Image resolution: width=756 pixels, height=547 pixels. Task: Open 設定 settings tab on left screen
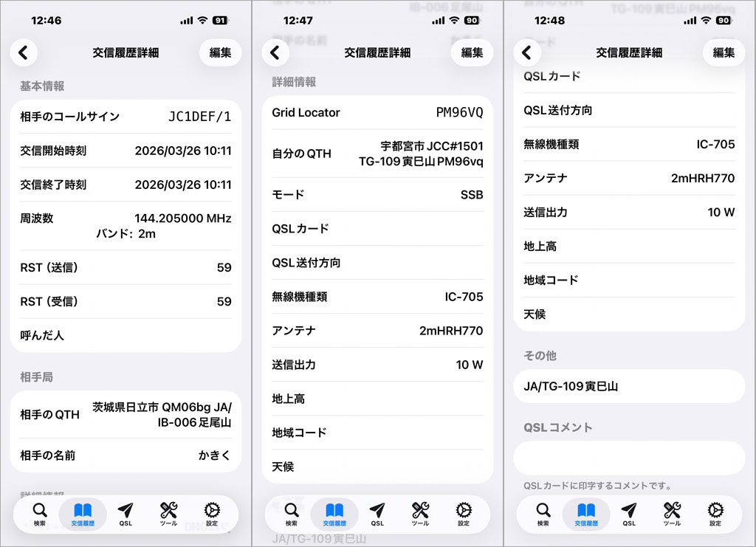point(212,514)
